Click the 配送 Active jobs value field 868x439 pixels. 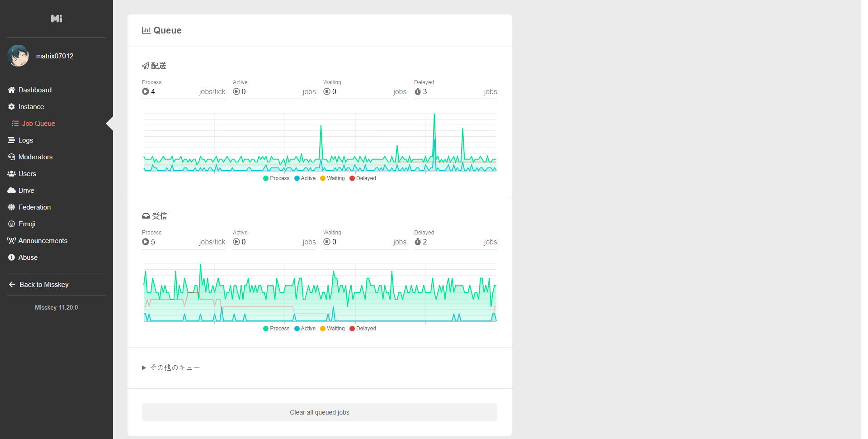click(274, 92)
